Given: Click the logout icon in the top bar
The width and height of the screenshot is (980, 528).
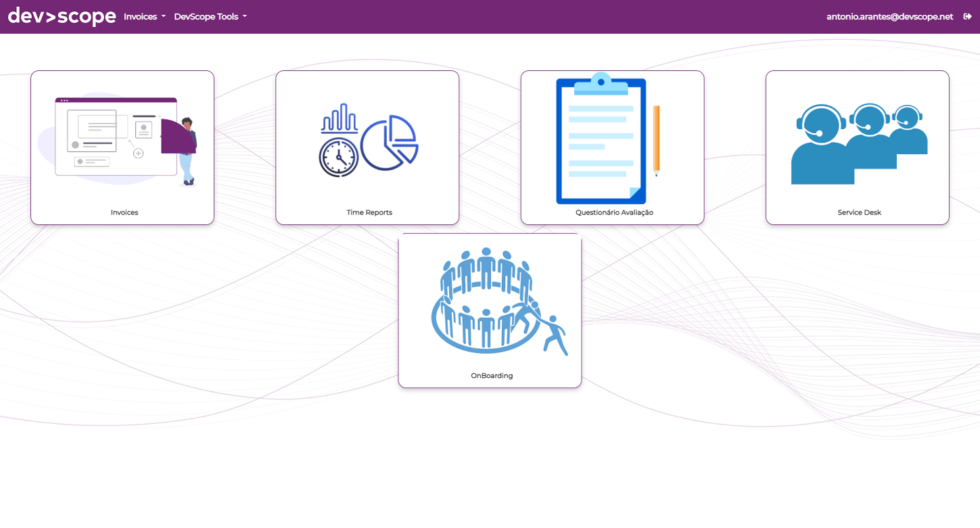Looking at the screenshot, I should click(x=969, y=16).
